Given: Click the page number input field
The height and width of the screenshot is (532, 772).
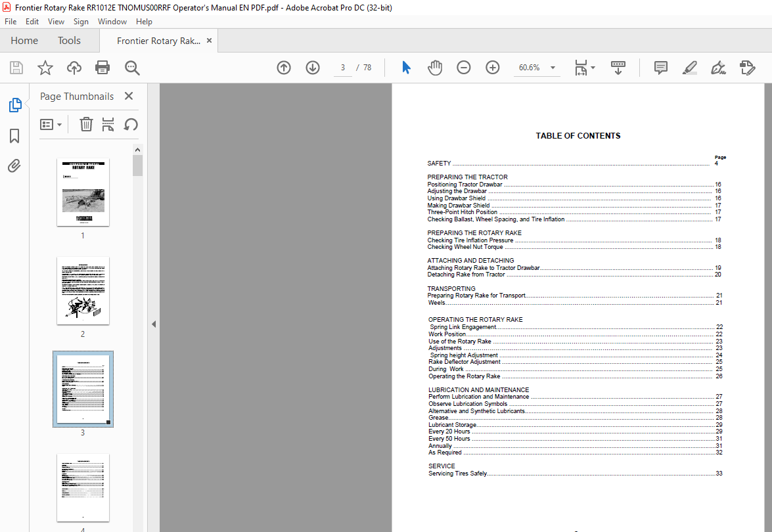Looking at the screenshot, I should pos(343,68).
